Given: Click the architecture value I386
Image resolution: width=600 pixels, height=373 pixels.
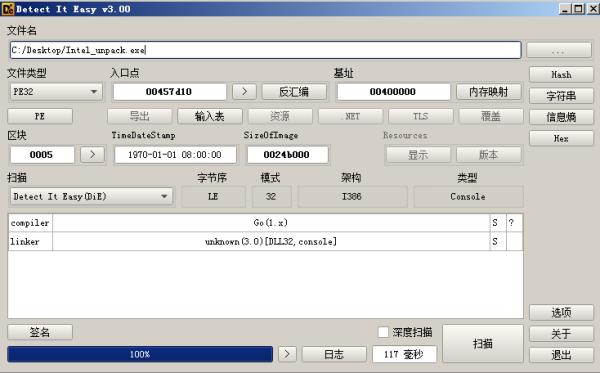Looking at the screenshot, I should click(352, 197).
